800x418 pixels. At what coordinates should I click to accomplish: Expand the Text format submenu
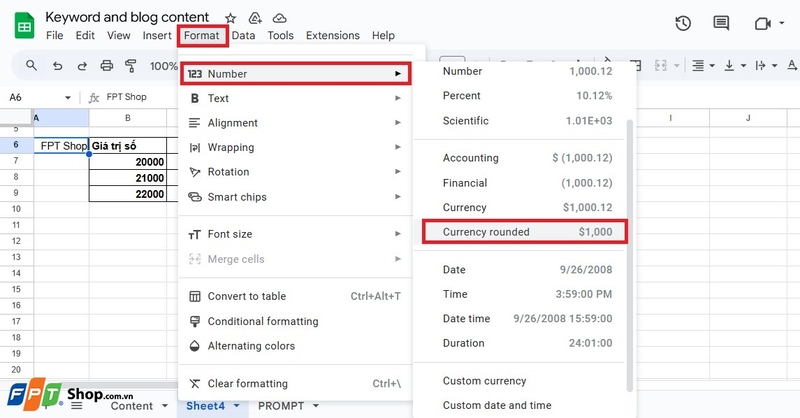coord(295,98)
